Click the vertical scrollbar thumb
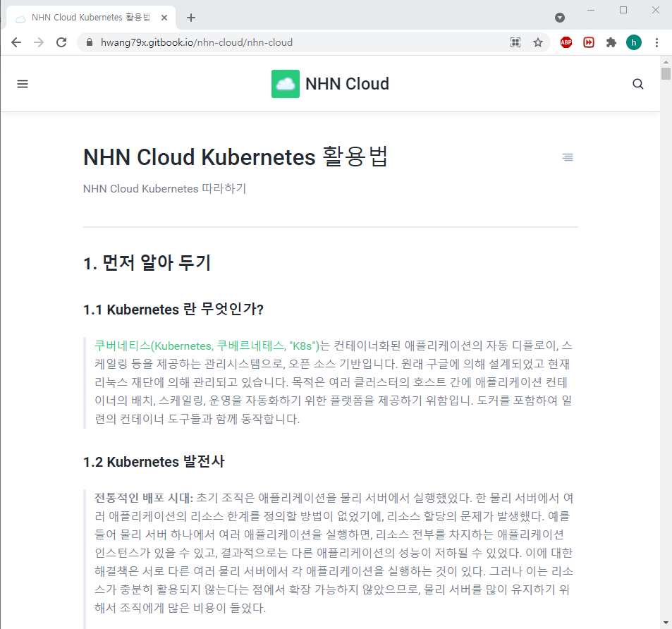The width and height of the screenshot is (672, 629). [x=666, y=73]
